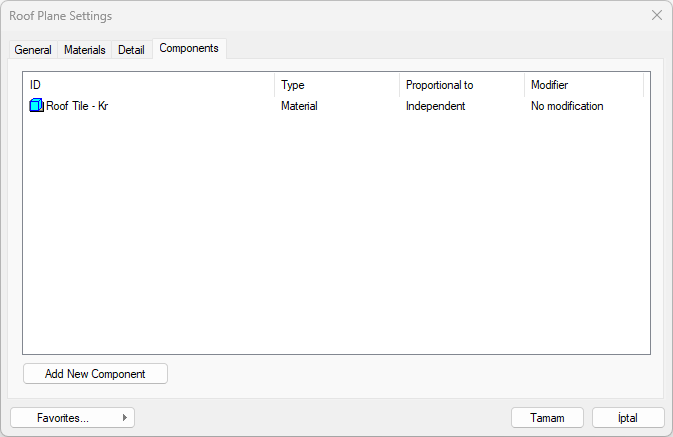Click the No modification cell
The image size is (673, 437).
click(567, 106)
